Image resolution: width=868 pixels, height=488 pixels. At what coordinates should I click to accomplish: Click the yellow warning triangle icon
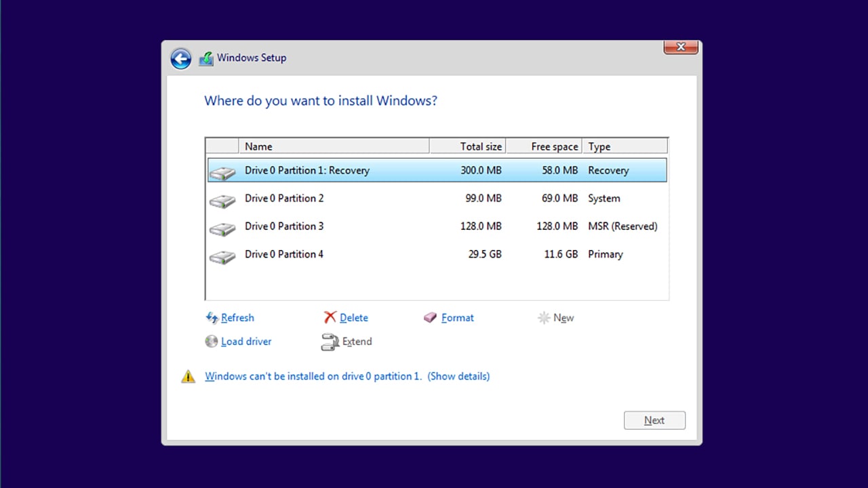click(188, 377)
